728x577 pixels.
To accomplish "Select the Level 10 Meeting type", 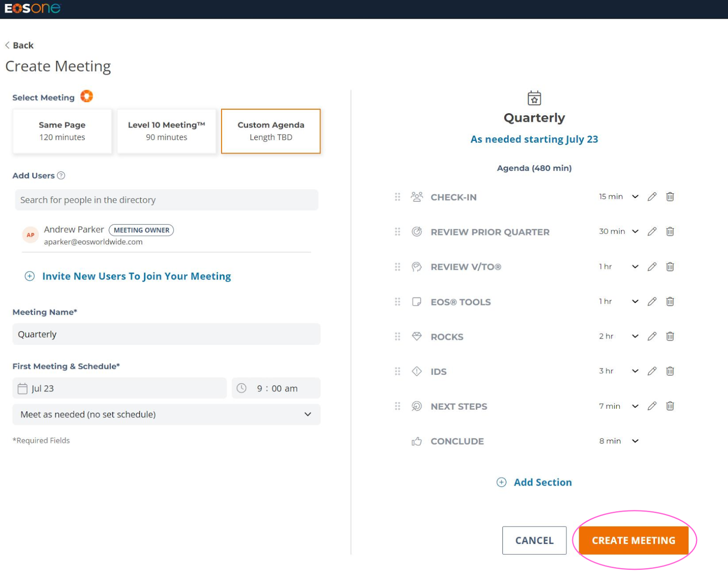I will point(167,131).
